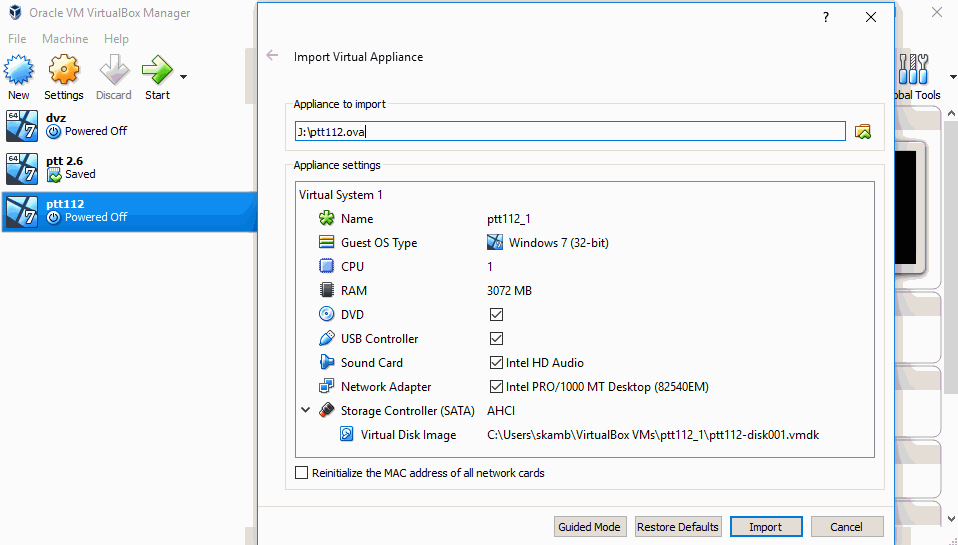
Task: Select the Windows 7 (32-bit) value
Action: 558,243
